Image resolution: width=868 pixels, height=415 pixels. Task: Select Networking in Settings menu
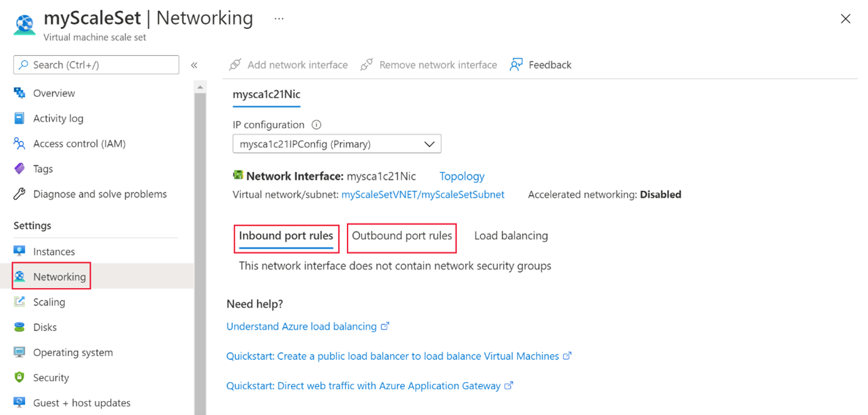click(60, 277)
